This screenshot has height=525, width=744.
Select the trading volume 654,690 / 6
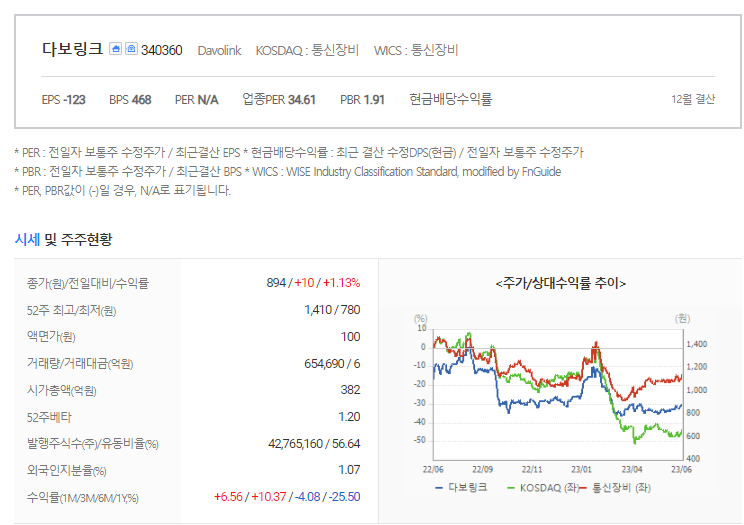pos(332,364)
